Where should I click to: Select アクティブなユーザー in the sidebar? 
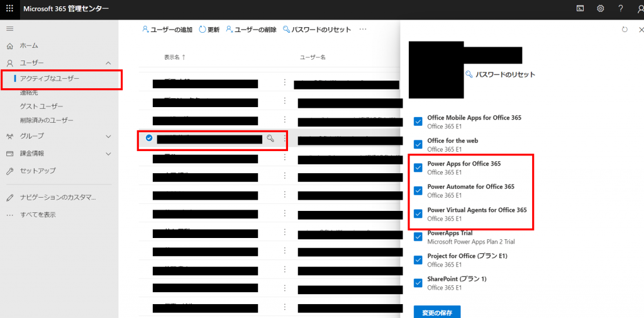click(x=50, y=78)
